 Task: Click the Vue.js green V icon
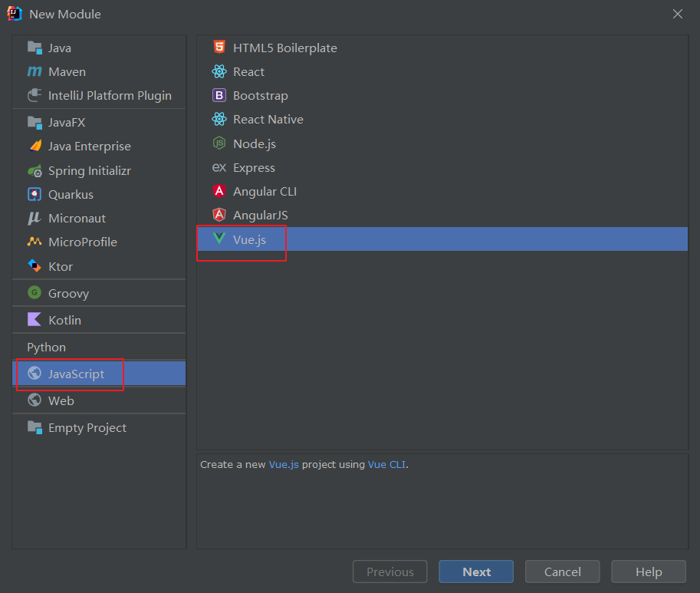click(219, 239)
